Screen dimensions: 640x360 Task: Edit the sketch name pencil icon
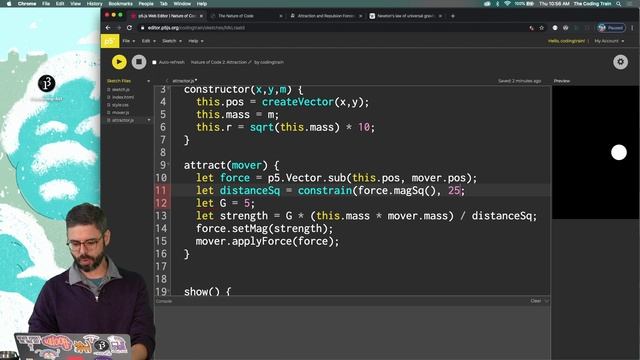click(x=250, y=62)
